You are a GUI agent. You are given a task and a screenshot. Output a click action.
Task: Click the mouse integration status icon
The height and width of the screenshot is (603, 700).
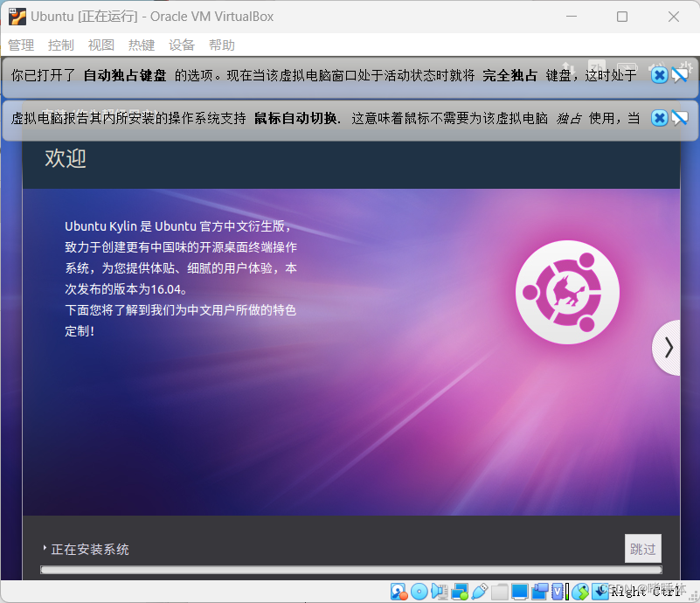pyautogui.click(x=580, y=592)
